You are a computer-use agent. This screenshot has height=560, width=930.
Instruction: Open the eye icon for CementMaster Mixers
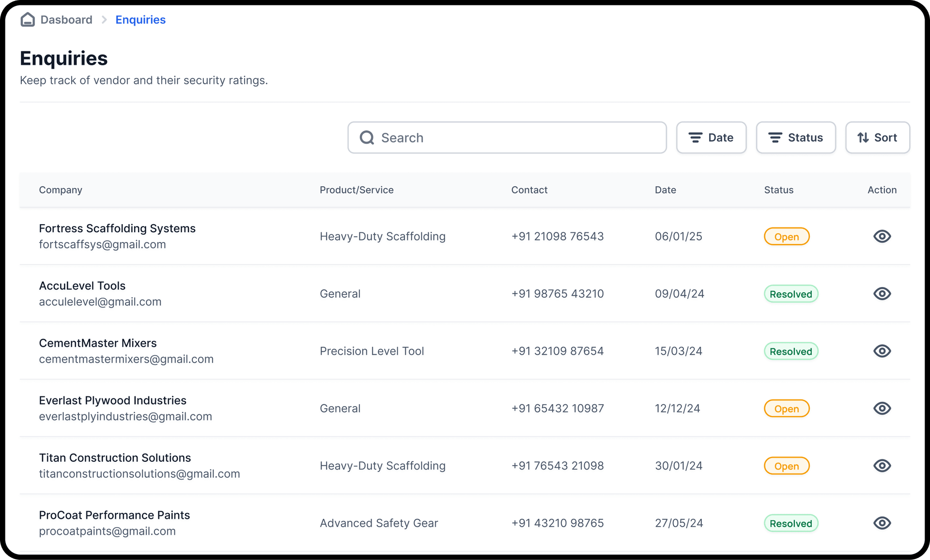pyautogui.click(x=882, y=351)
